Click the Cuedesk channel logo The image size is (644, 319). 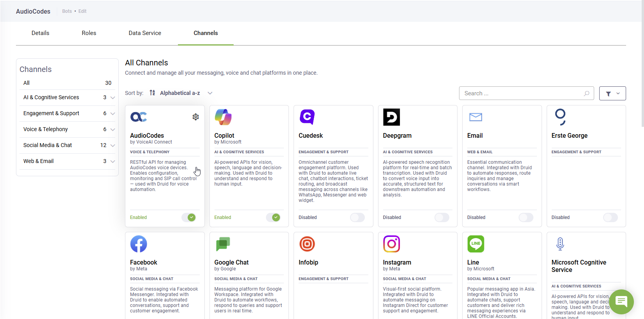point(307,117)
